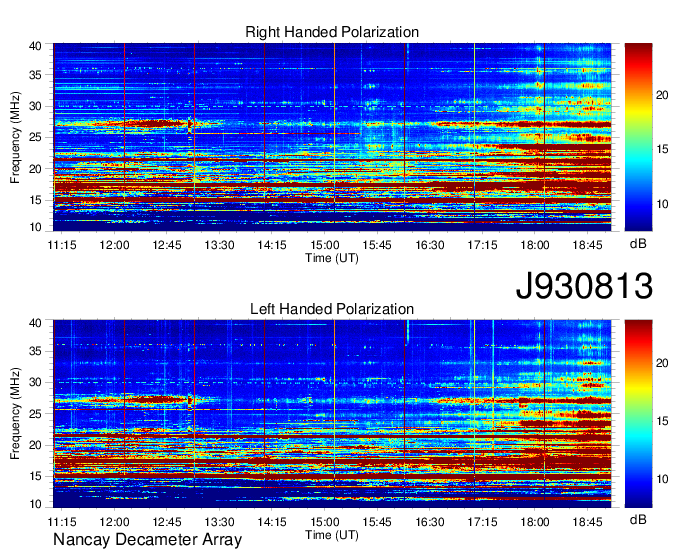Click the 18:00 tick on left-handed plot
Image resolution: width=680 pixels, height=552 pixels.
click(535, 522)
